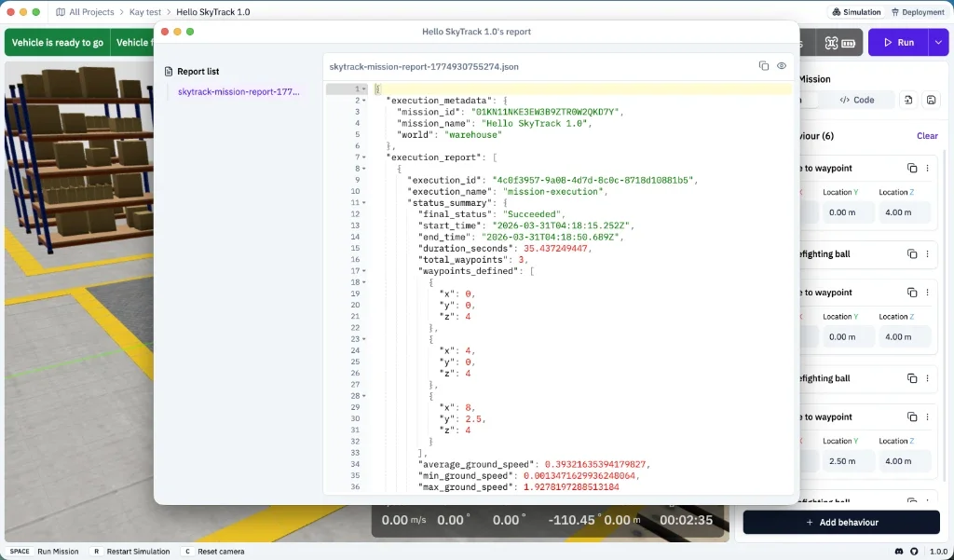
Task: Click the Hello SkyTrack 1.0 breadcrumb title
Action: click(x=213, y=11)
